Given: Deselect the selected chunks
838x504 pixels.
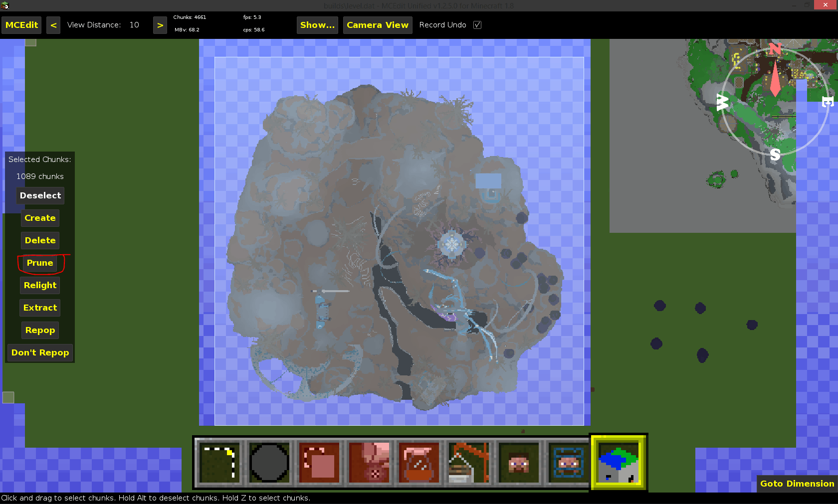Looking at the screenshot, I should [x=40, y=195].
